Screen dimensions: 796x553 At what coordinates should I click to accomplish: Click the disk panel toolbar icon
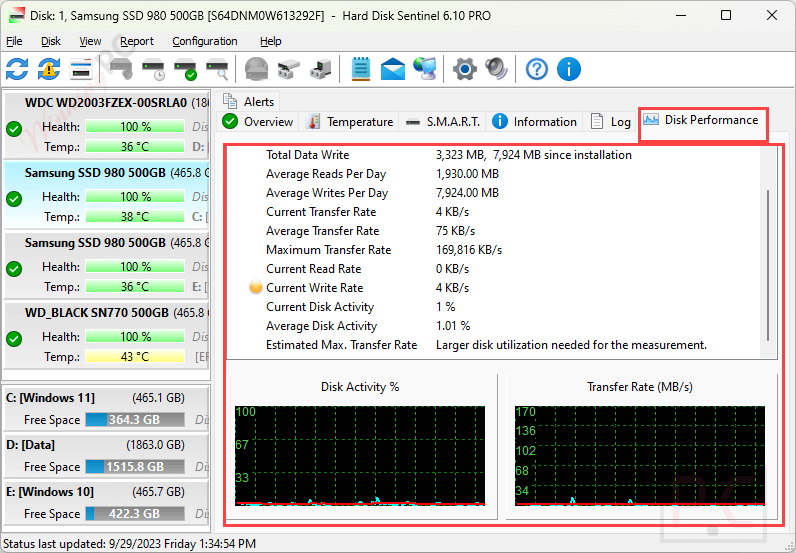[x=81, y=69]
